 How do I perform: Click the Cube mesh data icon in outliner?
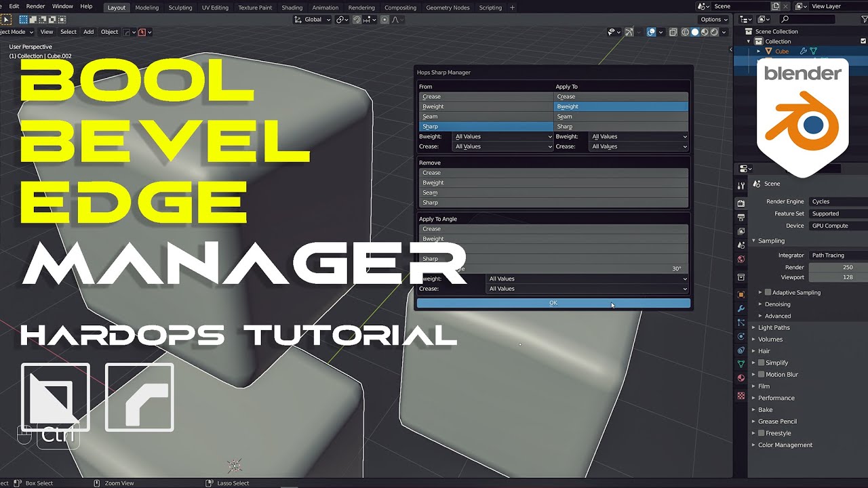(x=813, y=51)
